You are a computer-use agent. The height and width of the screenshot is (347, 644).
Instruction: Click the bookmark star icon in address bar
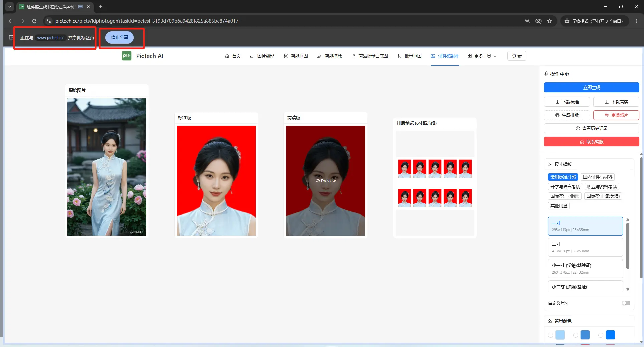point(549,21)
